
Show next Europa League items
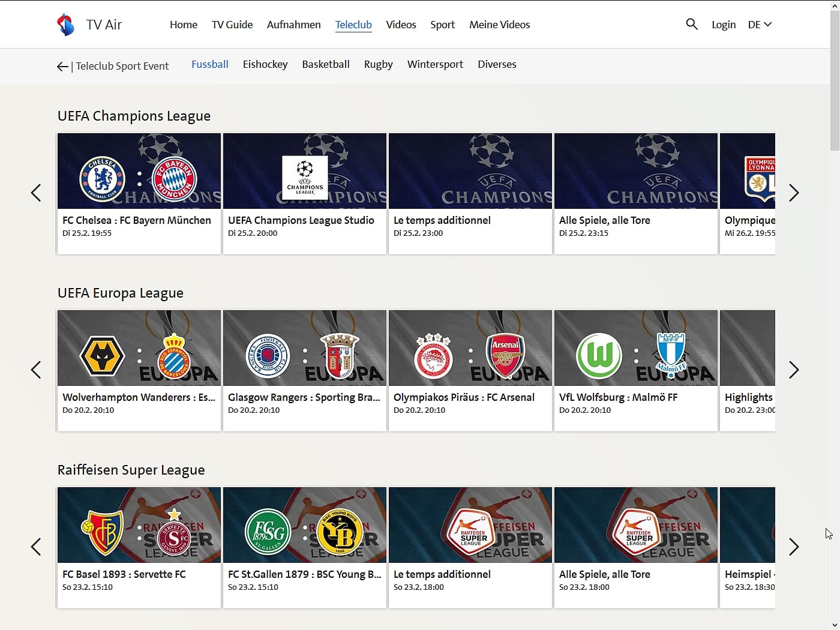794,370
